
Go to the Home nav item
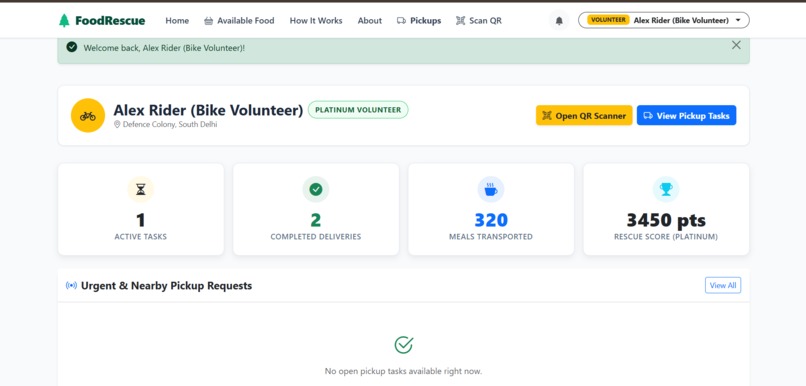click(177, 21)
